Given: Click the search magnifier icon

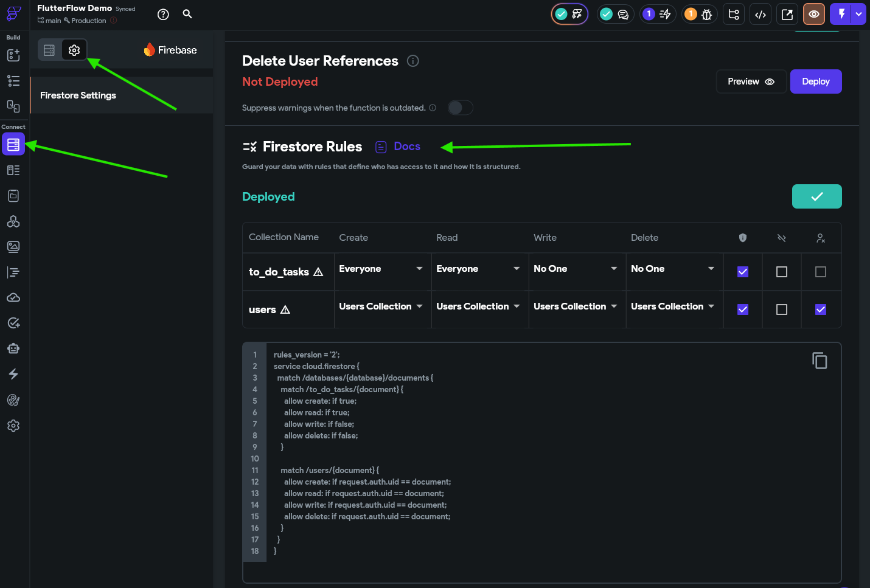Looking at the screenshot, I should click(x=187, y=14).
